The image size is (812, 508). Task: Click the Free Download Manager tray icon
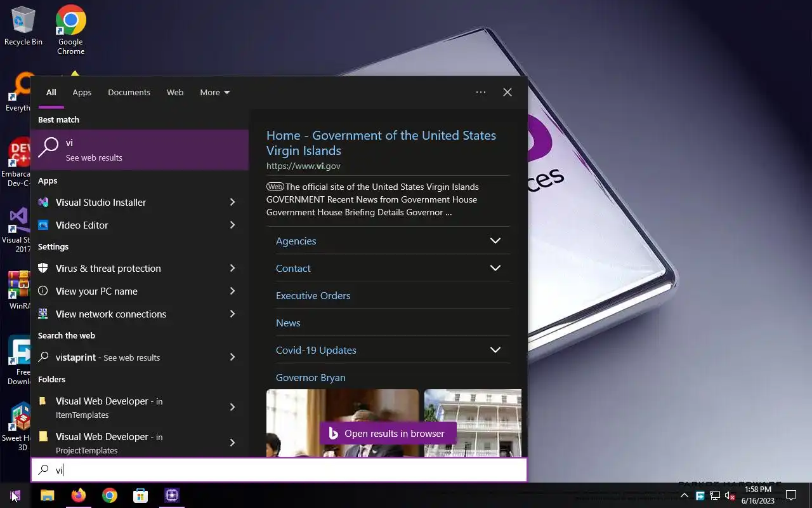[x=700, y=496]
